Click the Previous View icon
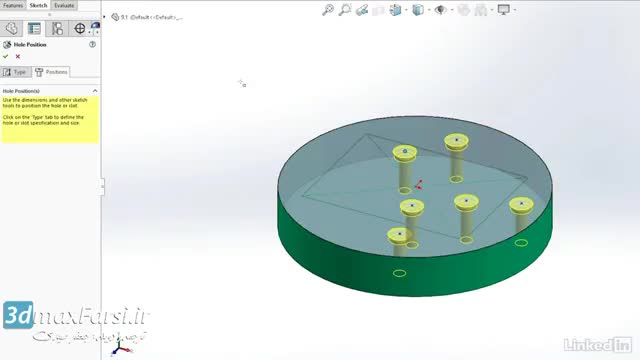This screenshot has width=640, height=360. (x=362, y=10)
